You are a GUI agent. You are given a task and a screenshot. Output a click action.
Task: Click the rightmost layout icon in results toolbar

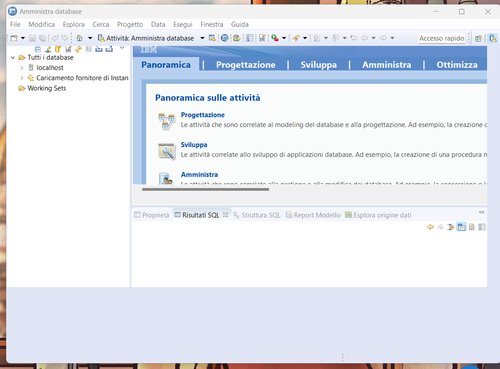[x=482, y=227]
